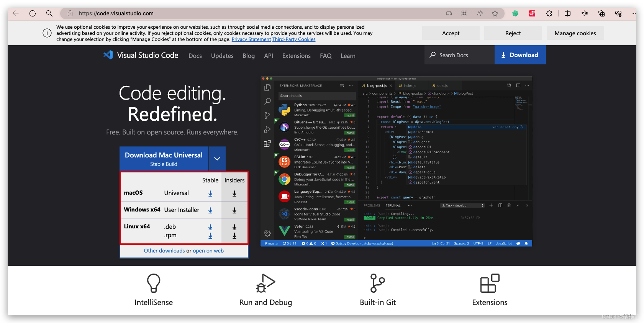The image size is (644, 323).
Task: Open the FAQ nav item
Action: pyautogui.click(x=326, y=56)
